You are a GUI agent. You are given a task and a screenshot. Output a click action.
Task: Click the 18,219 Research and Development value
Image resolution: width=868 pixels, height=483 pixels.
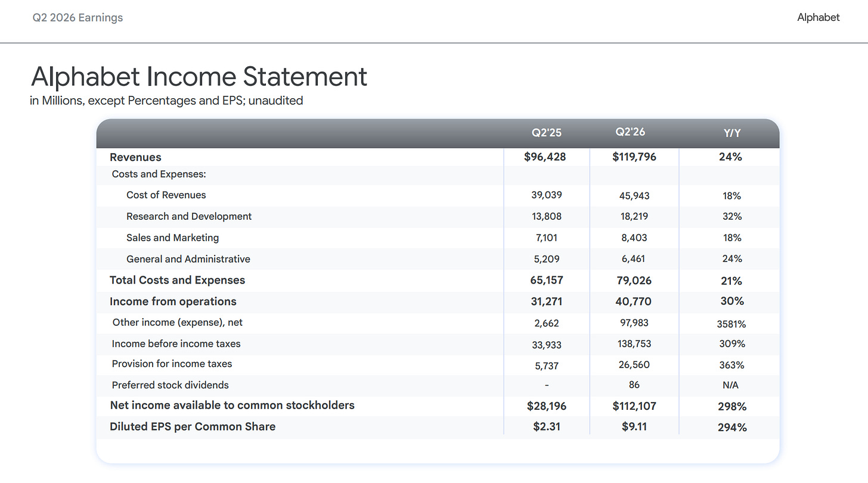(634, 216)
